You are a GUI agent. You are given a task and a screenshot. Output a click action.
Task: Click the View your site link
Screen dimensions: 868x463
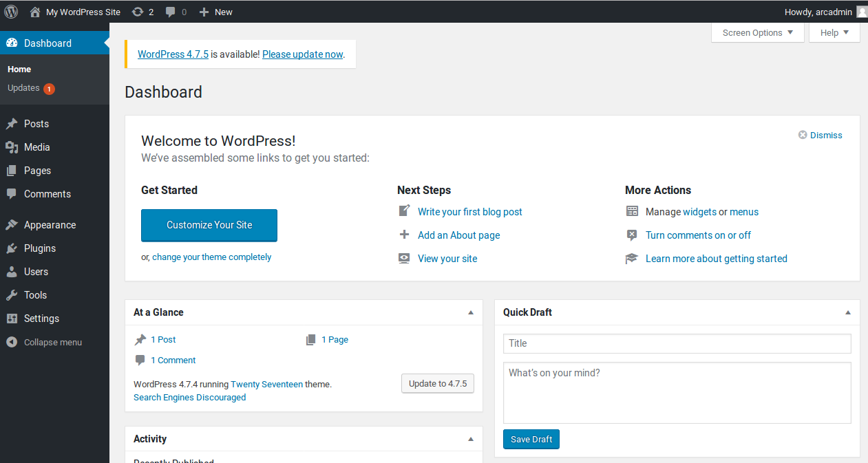447,259
